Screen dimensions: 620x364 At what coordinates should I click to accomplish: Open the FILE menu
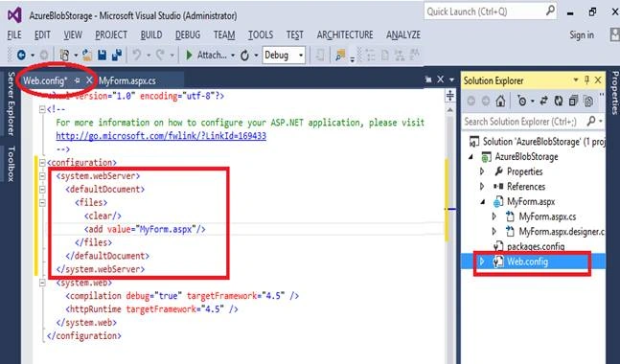click(14, 34)
